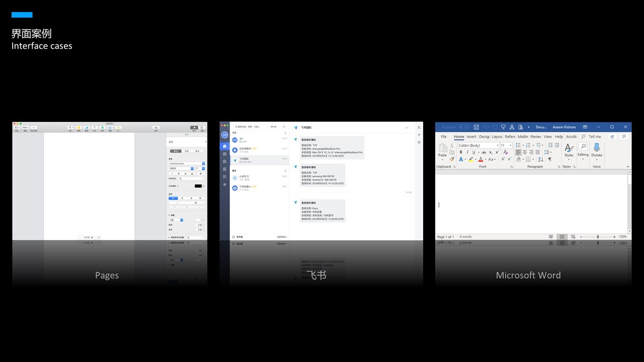Select the chat messages icon in Feishu's sidebar
This screenshot has width=644, height=362.
pos(225,146)
